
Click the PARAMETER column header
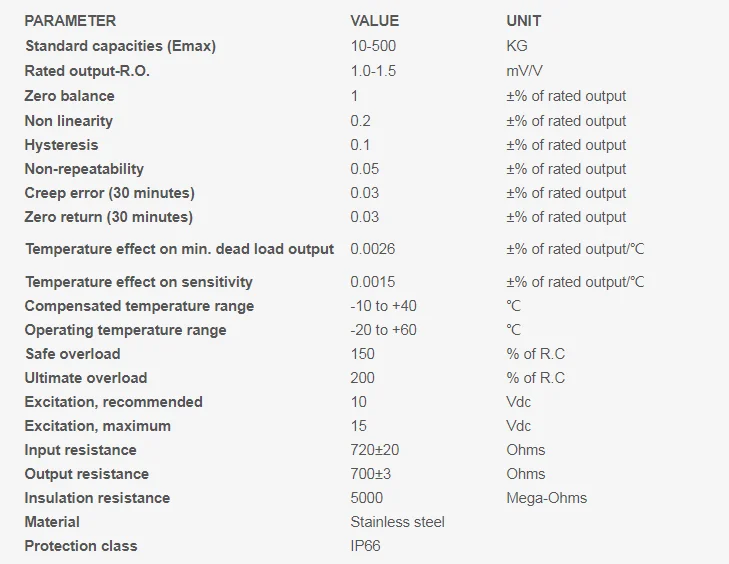(x=70, y=21)
